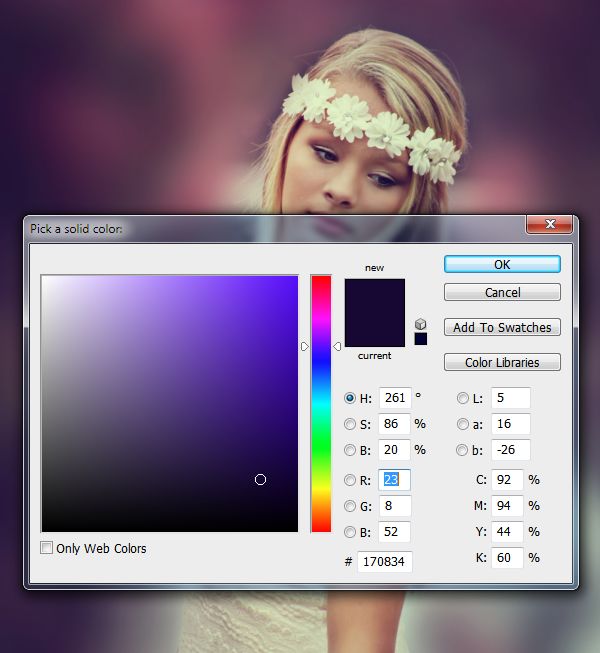This screenshot has height=653, width=600.
Task: Click the small web-safe color swatch
Action: click(421, 339)
